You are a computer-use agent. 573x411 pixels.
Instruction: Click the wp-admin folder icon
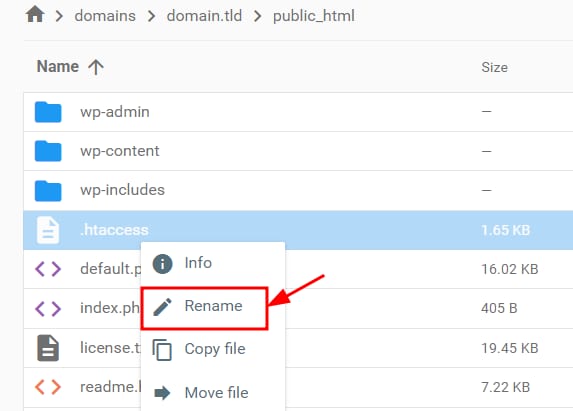48,112
